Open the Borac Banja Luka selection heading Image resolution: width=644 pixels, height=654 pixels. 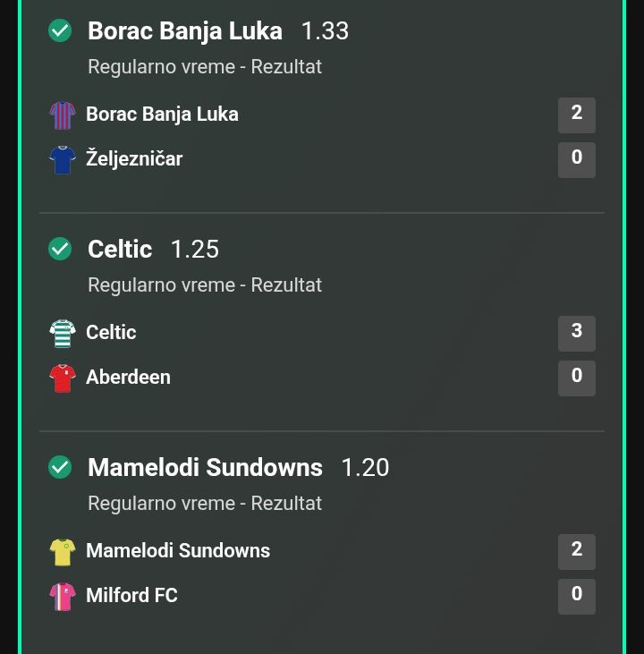185,30
